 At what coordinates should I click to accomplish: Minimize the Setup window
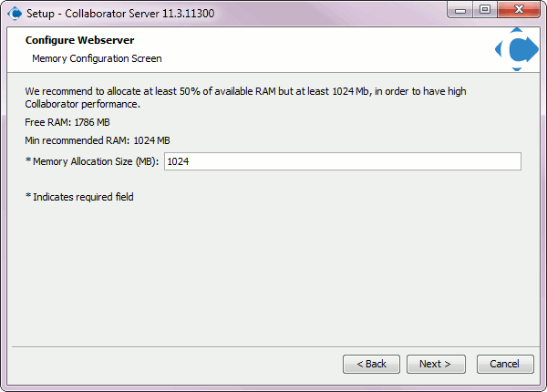460,10
